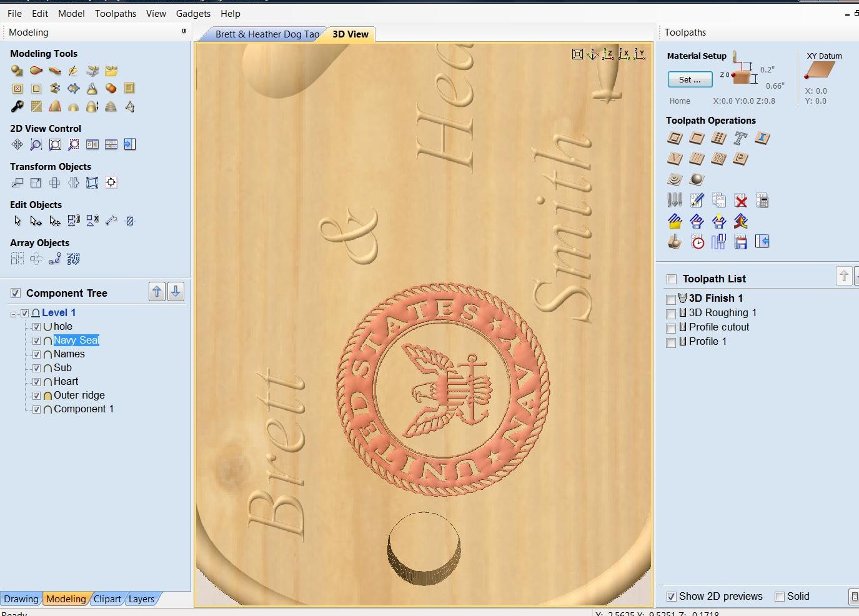Toggle the Outer ridge checkbox
Screen dimensions: 859x616
[x=36, y=395]
